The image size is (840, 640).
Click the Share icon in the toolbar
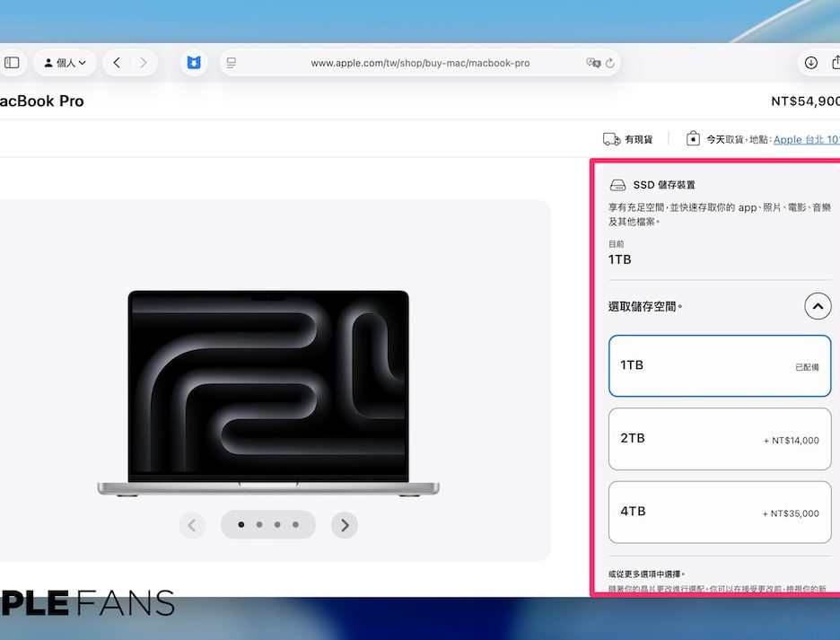tap(836, 63)
